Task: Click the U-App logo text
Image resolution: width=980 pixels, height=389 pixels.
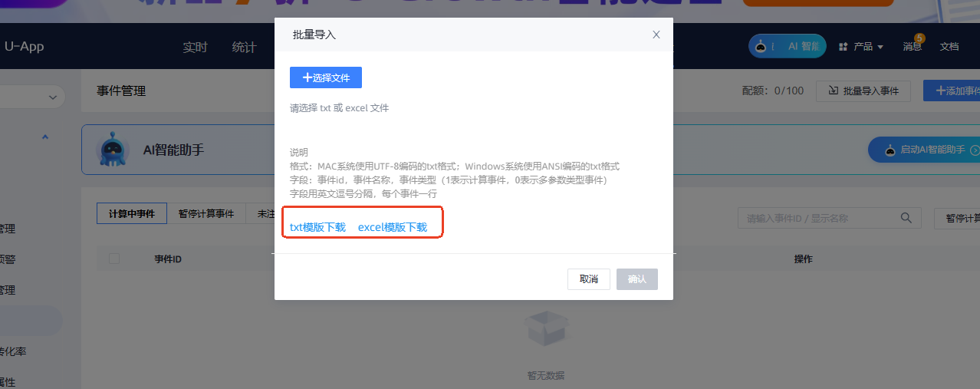Action: pos(24,46)
